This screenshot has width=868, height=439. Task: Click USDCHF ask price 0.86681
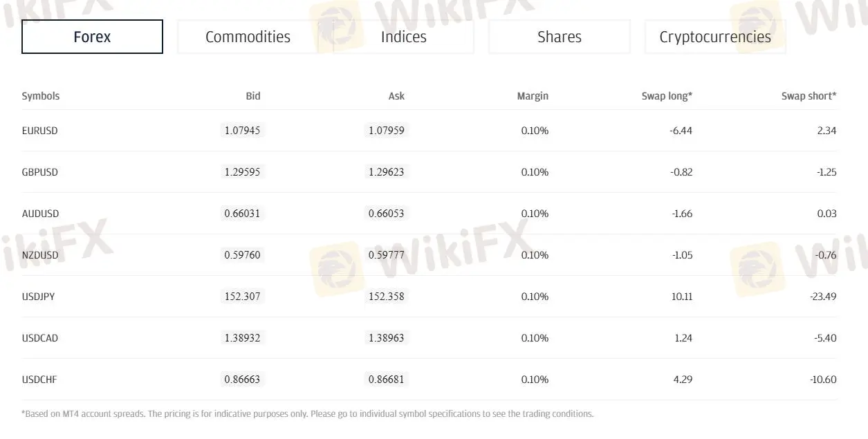tap(386, 379)
